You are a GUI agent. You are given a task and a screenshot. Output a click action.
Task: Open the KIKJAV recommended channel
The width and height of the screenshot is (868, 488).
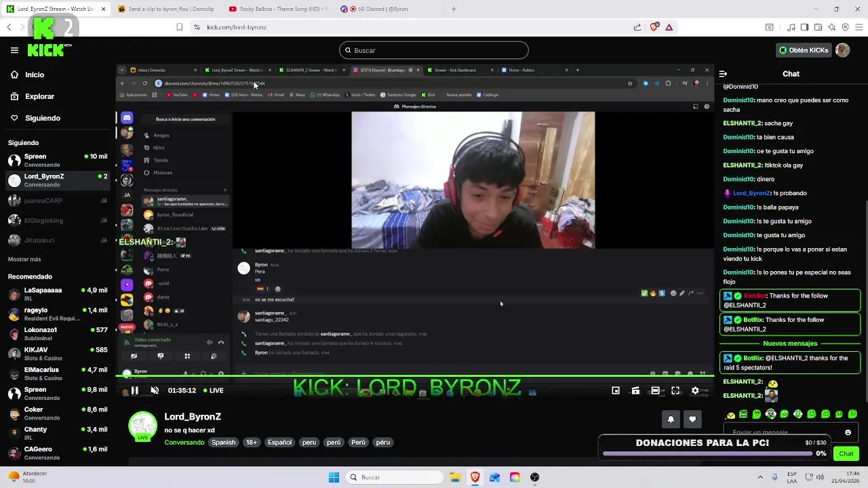point(58,354)
